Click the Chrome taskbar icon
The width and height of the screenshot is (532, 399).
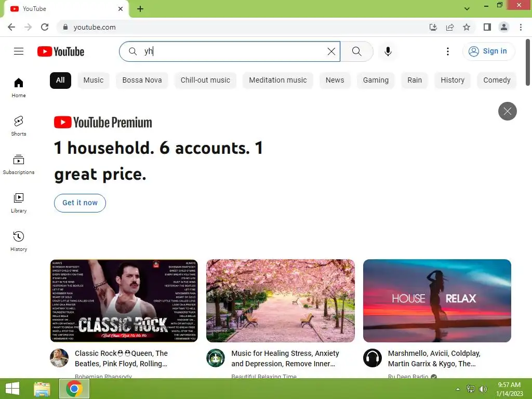[x=74, y=389]
